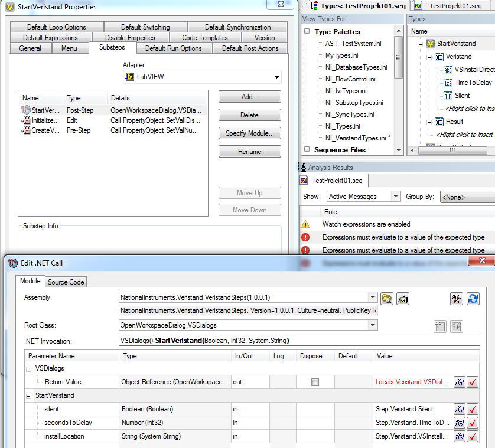Collapse the VSDialogs parameter group
Image resolution: width=495 pixels, height=448 pixels.
(x=29, y=369)
